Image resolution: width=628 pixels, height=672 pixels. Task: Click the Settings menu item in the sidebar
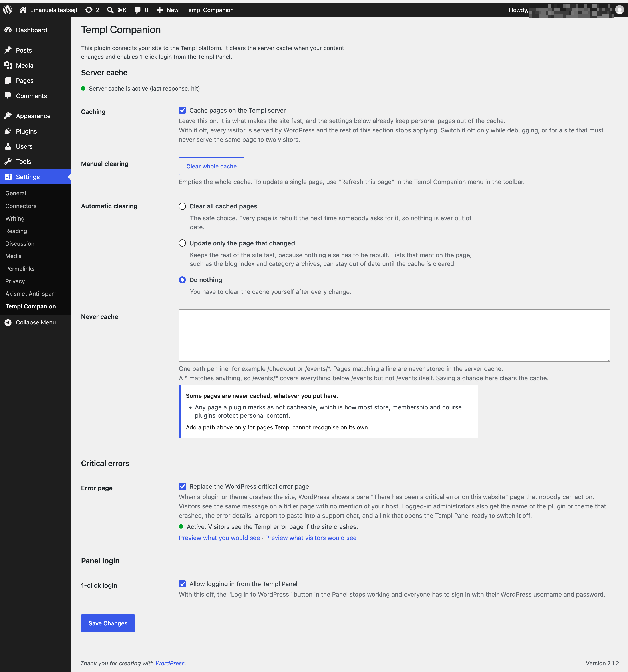(36, 177)
